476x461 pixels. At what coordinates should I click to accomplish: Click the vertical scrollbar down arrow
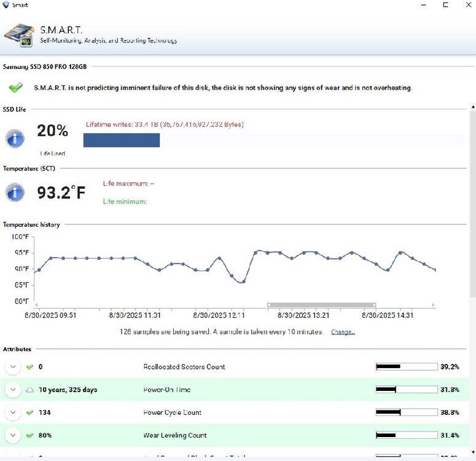[x=473, y=452]
